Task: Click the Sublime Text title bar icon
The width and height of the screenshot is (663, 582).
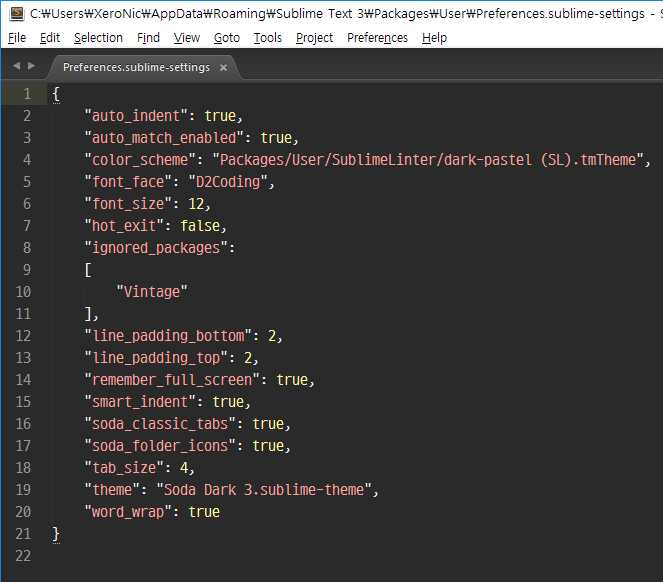Action: (17, 14)
